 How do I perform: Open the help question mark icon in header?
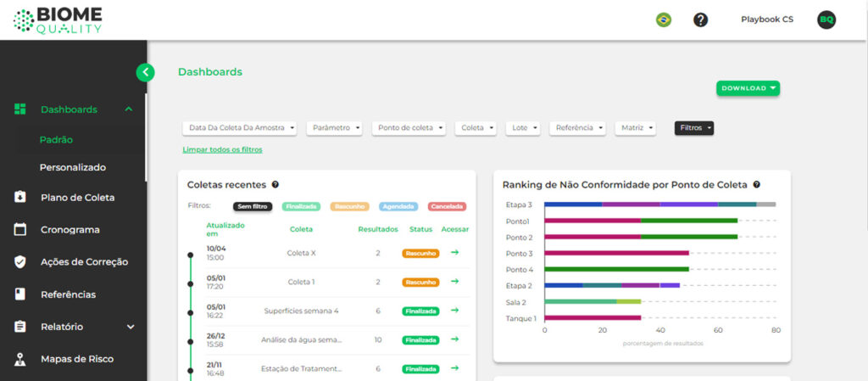pos(700,20)
